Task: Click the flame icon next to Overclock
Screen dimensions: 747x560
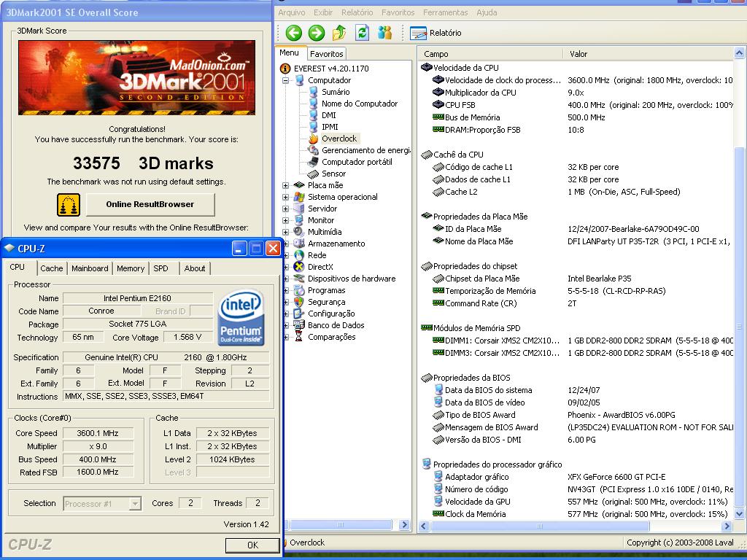Action: [x=313, y=139]
